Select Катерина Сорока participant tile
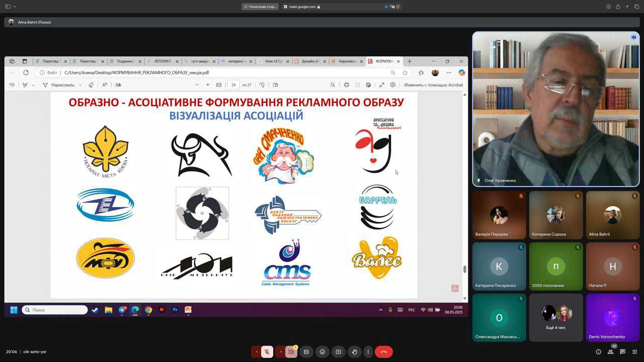Image resolution: width=644 pixels, height=362 pixels. click(x=556, y=215)
